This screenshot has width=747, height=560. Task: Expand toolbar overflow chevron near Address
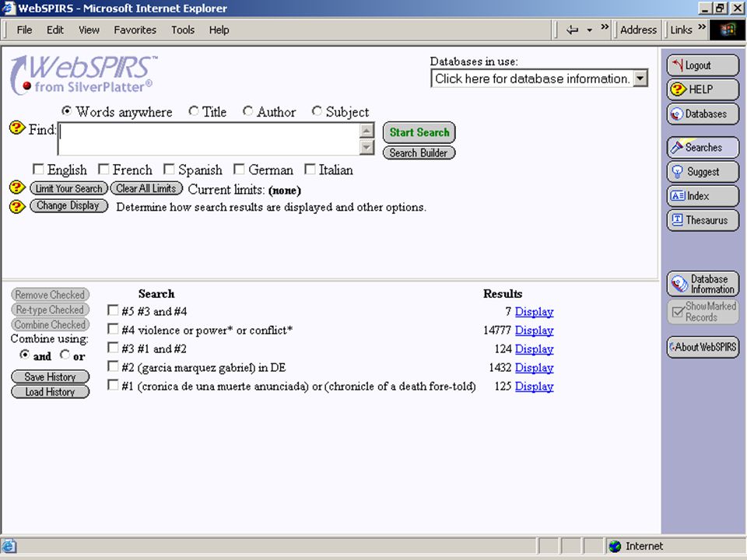tap(605, 27)
